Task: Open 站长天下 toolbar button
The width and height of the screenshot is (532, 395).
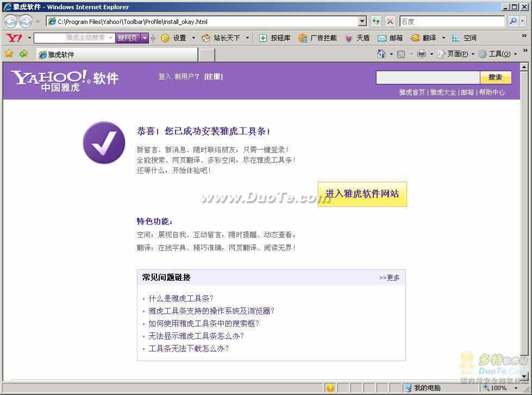Action: (221, 38)
